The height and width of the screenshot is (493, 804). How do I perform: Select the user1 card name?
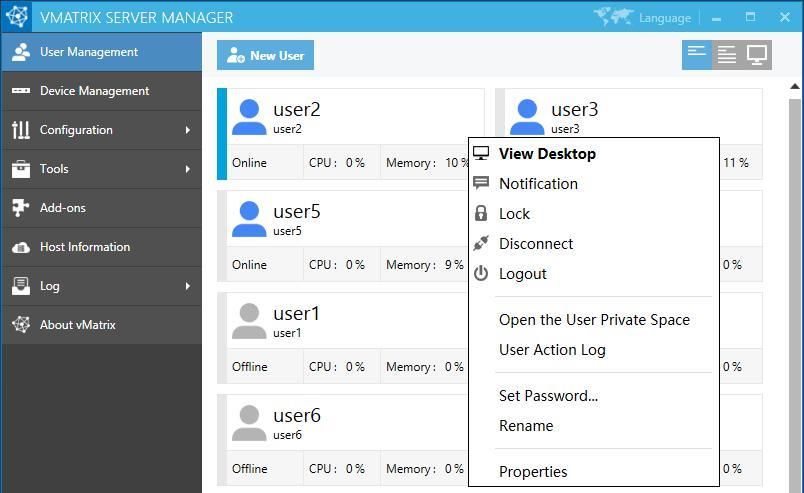click(296, 313)
